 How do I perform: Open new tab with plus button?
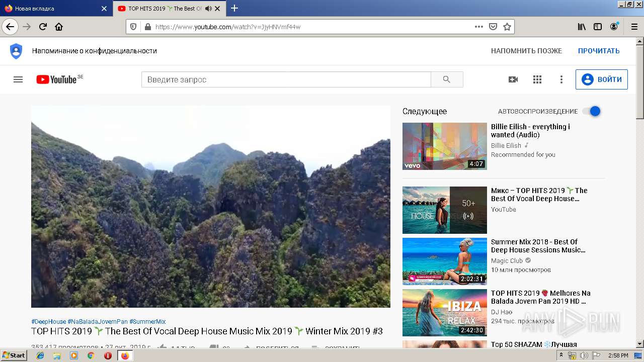click(234, 8)
